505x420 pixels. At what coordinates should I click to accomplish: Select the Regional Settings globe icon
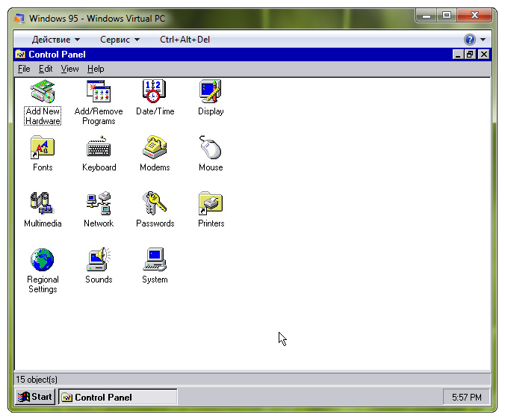pyautogui.click(x=42, y=259)
